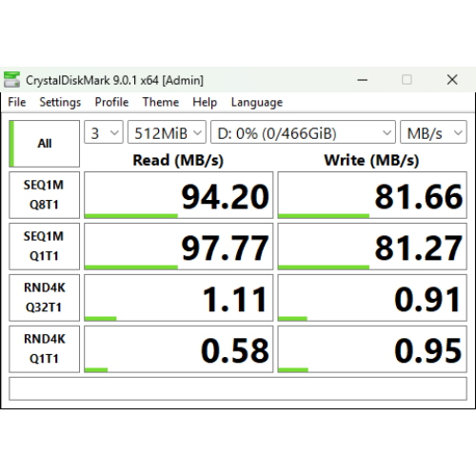This screenshot has height=476, width=476.
Task: Minimize the CrystalDiskMark window
Action: click(363, 80)
